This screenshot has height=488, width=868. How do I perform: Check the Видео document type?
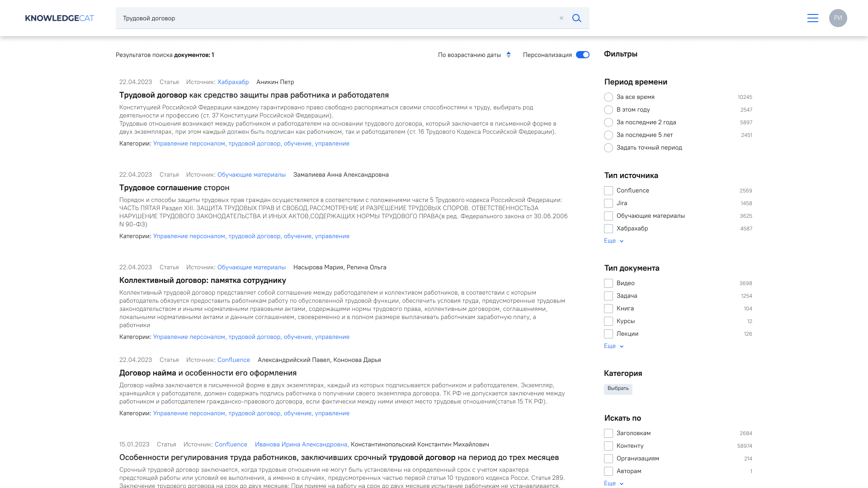[609, 283]
